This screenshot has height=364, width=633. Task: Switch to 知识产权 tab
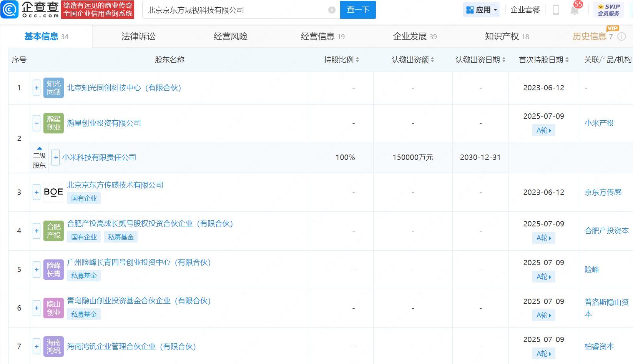(x=507, y=37)
